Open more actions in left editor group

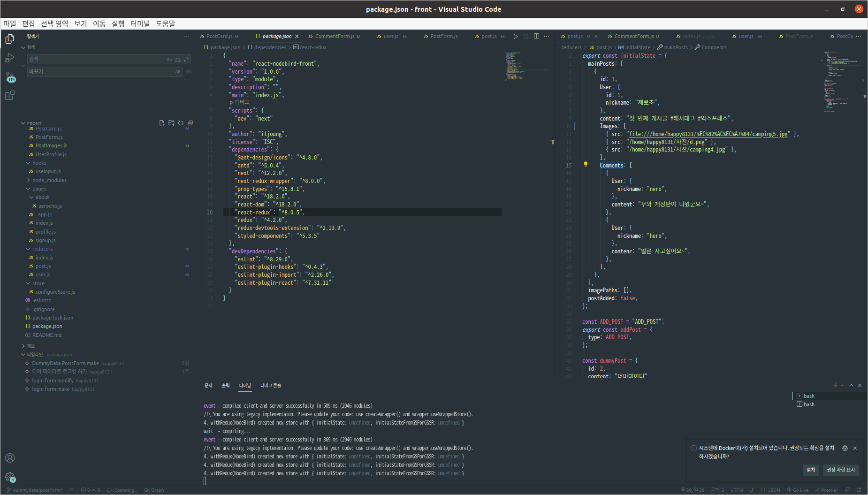click(x=547, y=36)
